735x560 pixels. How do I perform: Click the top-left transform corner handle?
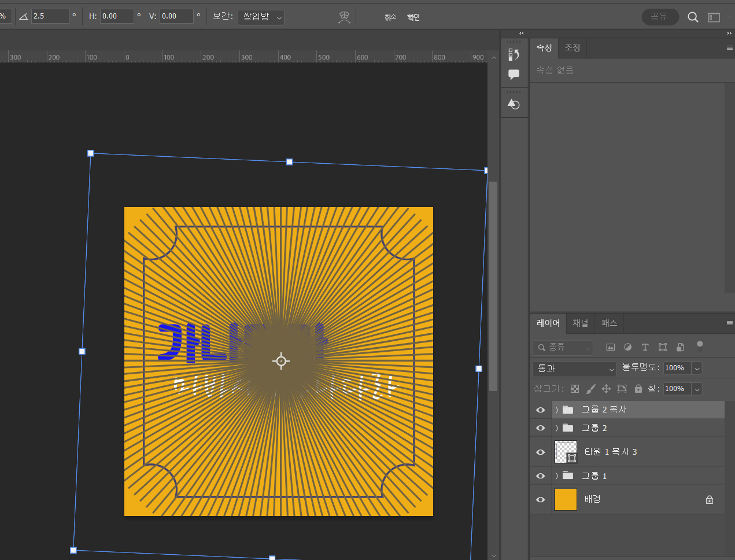click(x=91, y=153)
